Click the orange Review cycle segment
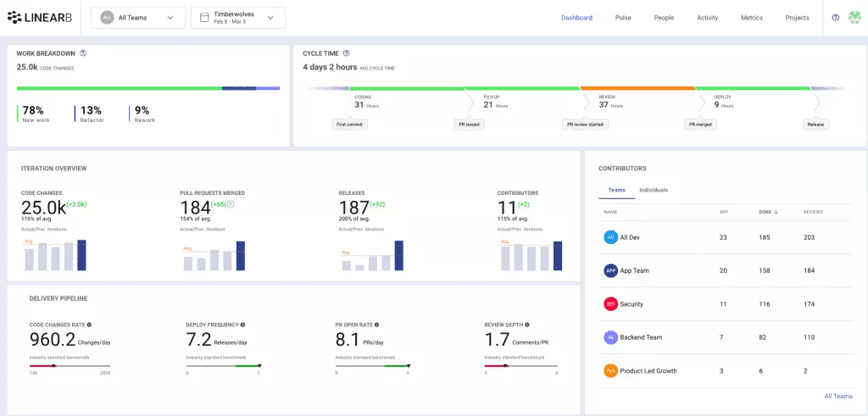The height and width of the screenshot is (416, 868). coord(637,88)
